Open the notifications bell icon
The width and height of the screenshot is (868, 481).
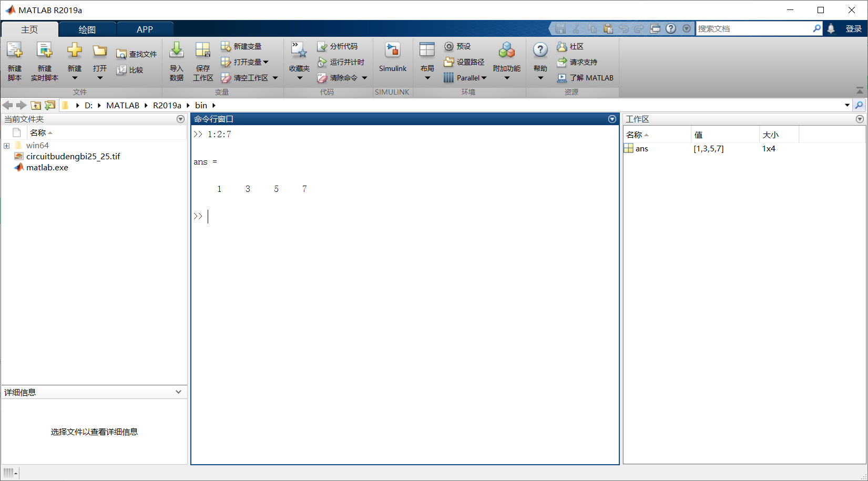tap(831, 29)
